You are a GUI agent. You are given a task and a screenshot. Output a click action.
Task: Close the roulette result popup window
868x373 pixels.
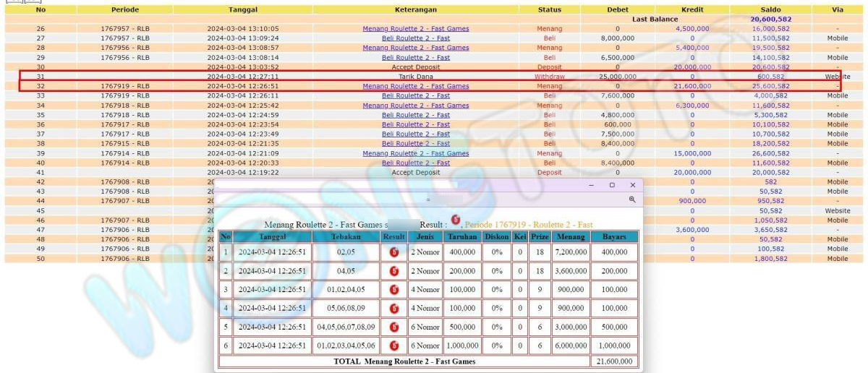pos(632,185)
